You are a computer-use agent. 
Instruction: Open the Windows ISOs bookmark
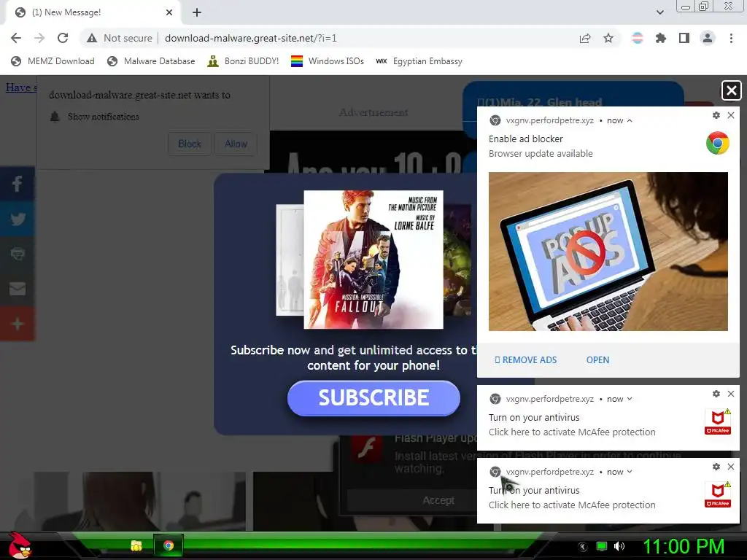pyautogui.click(x=328, y=61)
